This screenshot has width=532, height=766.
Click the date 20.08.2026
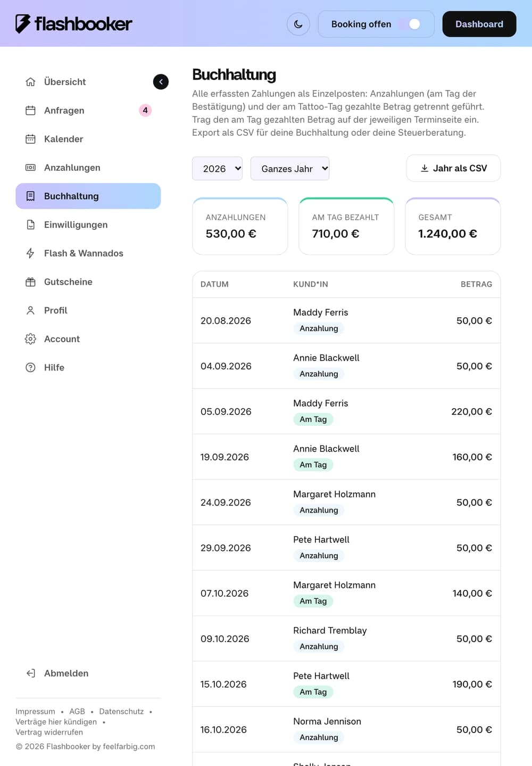click(x=226, y=320)
